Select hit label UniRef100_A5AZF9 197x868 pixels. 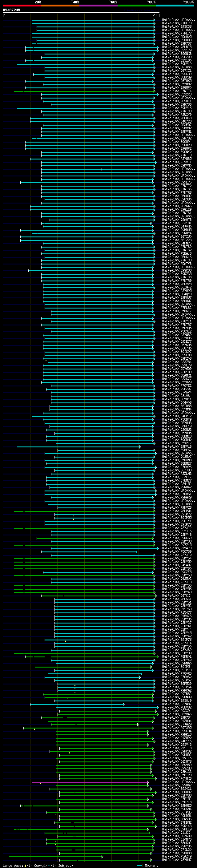coord(177,857)
